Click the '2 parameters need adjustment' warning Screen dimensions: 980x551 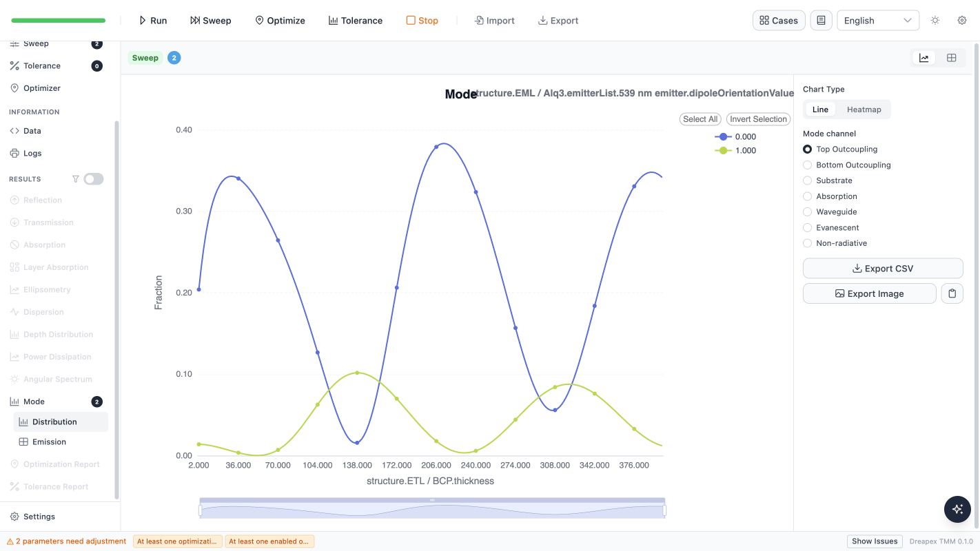66,541
